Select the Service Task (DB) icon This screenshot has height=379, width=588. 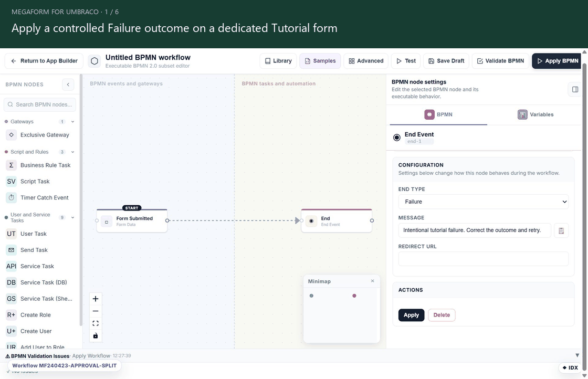point(11,282)
